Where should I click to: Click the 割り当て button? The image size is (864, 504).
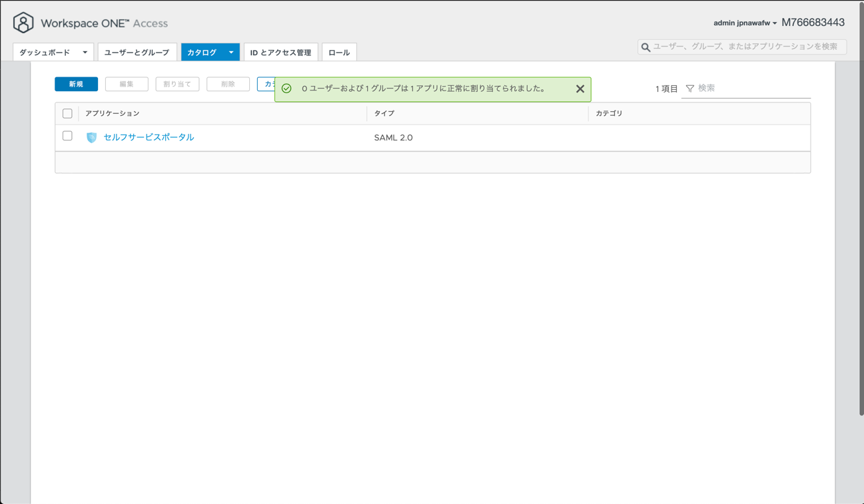177,84
